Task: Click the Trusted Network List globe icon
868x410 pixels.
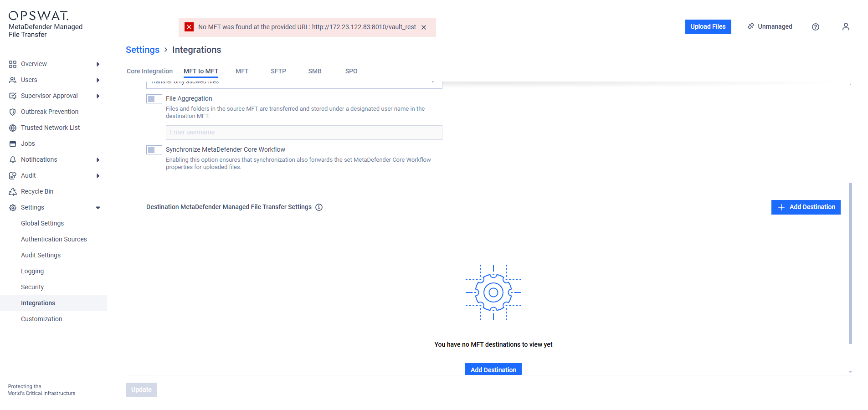Action: click(x=13, y=128)
